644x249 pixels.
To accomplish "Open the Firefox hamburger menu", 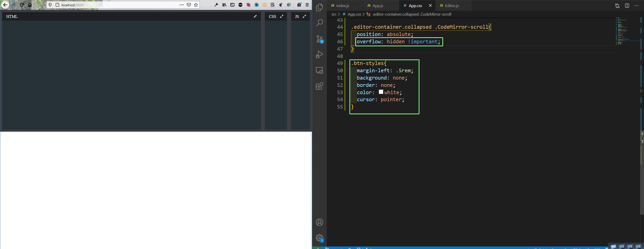I will tap(307, 5).
